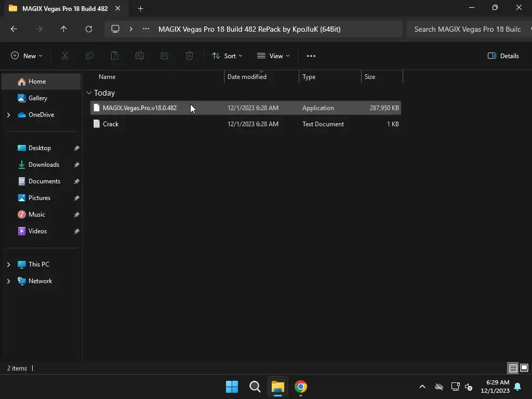Paste using the clipboard icon
Viewport: 532px width, 399px height.
(115, 56)
